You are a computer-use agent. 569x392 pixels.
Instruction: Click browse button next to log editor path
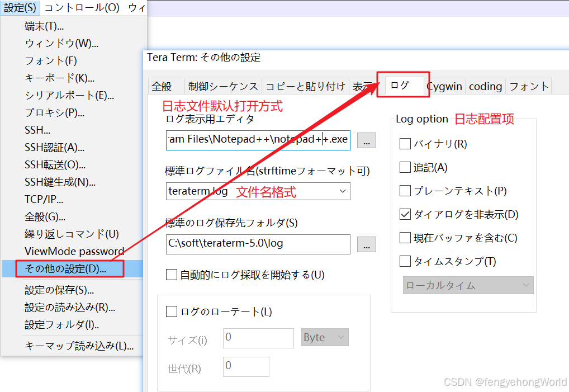click(366, 140)
